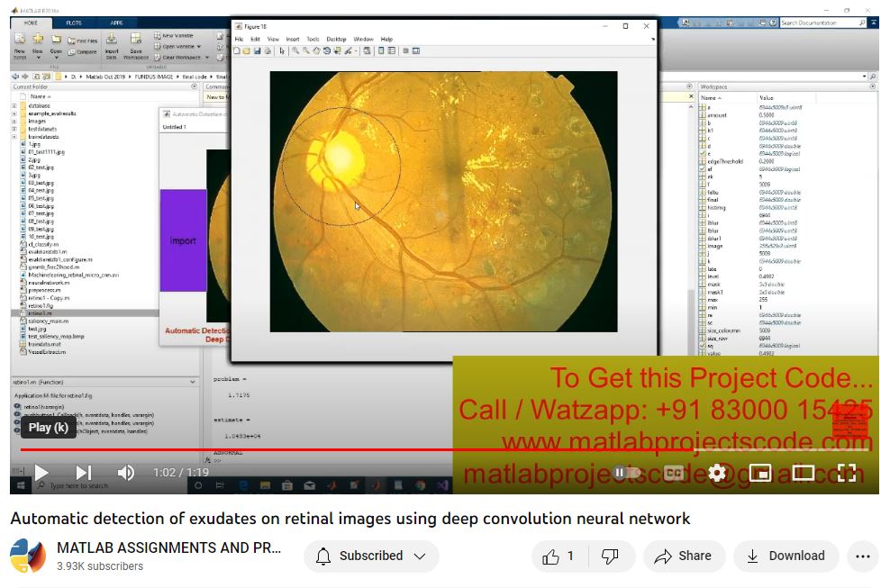
Task: Select the Data Cursor tool in figure toolbar
Action: (x=337, y=51)
